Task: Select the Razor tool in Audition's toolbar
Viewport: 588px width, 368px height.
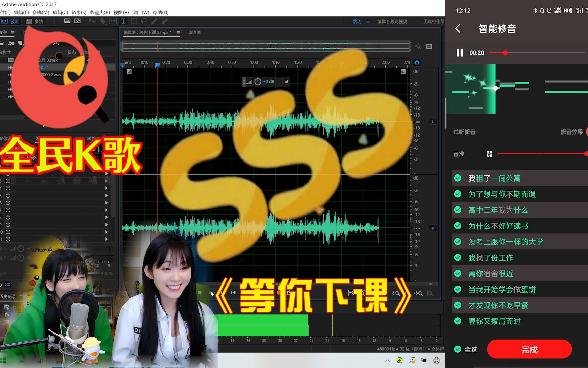Action: click(x=103, y=21)
